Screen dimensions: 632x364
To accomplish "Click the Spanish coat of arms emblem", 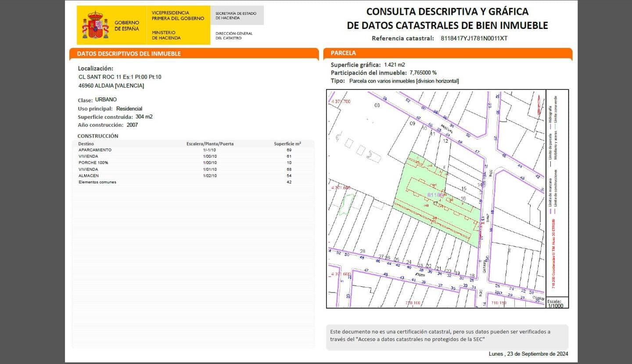I will (x=95, y=25).
